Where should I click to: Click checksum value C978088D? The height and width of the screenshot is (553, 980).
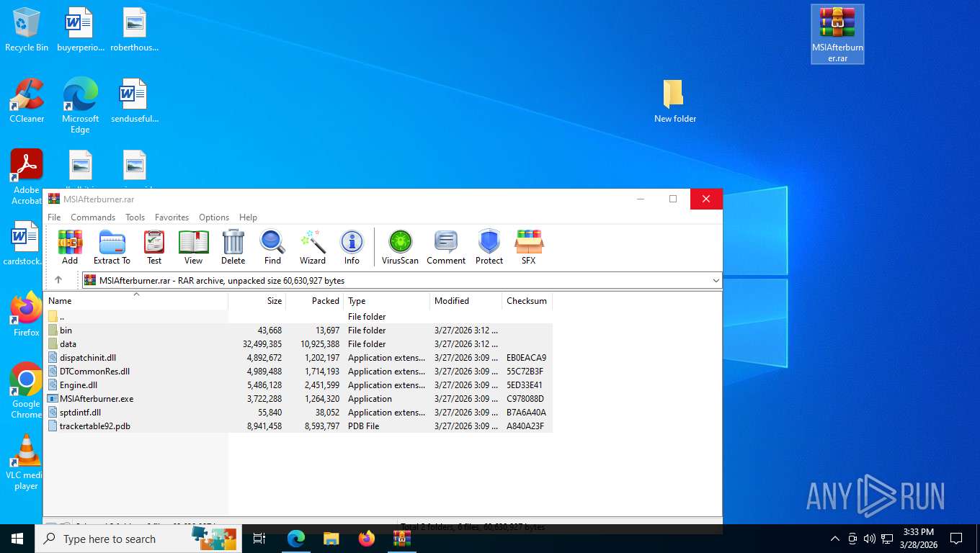click(x=525, y=399)
